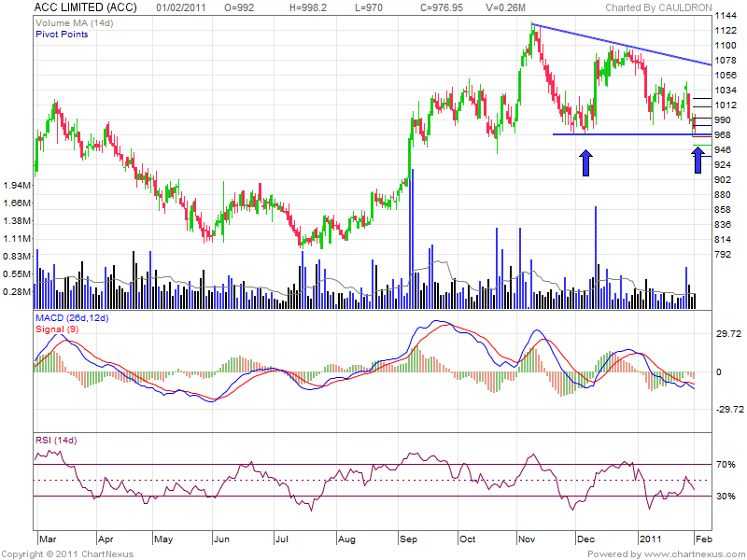Click the 70% RSI level label
The image size is (747, 560).
(725, 464)
